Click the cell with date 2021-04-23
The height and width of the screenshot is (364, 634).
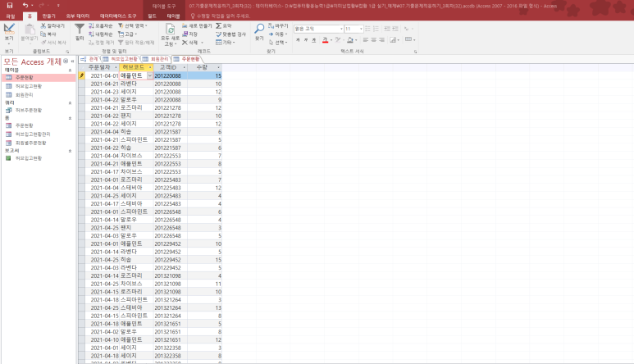pos(103,92)
